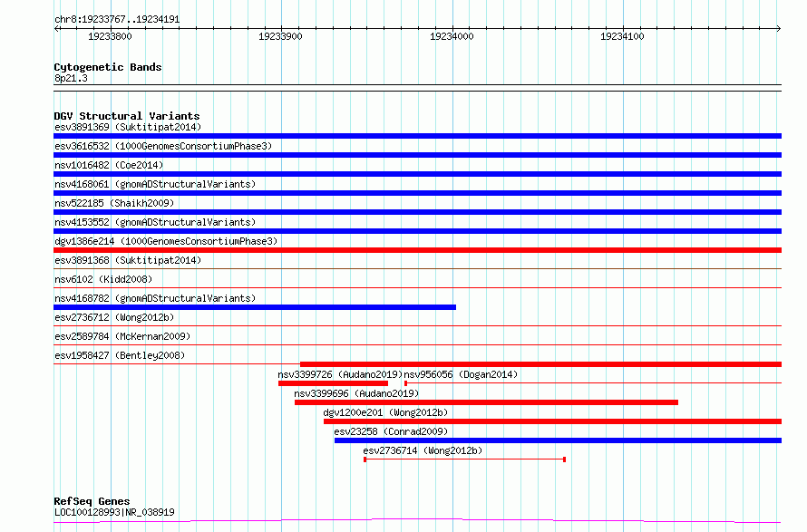
Task: Click the nsv522185 (Shaikh2009) label
Action: (114, 203)
